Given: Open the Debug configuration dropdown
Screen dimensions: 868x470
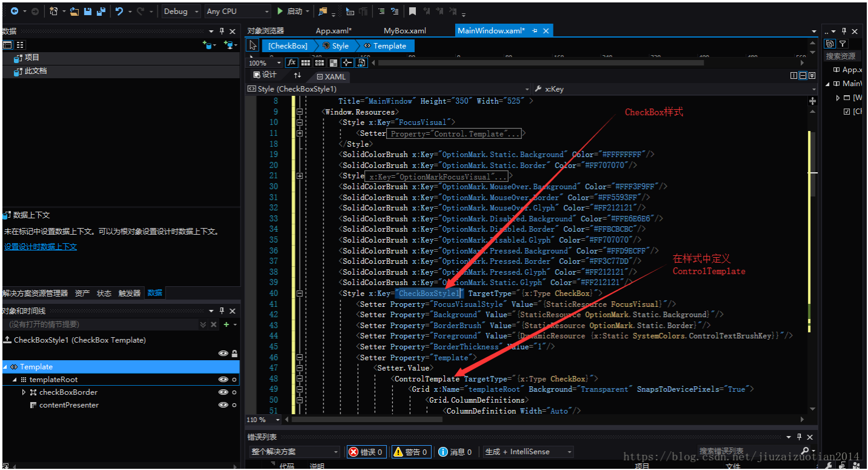Looking at the screenshot, I should [181, 12].
